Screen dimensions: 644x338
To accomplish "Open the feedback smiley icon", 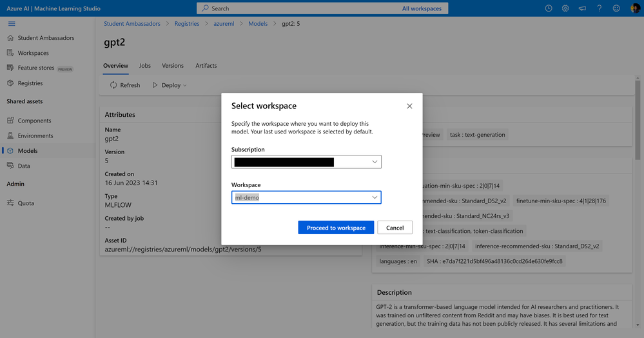I will point(616,8).
